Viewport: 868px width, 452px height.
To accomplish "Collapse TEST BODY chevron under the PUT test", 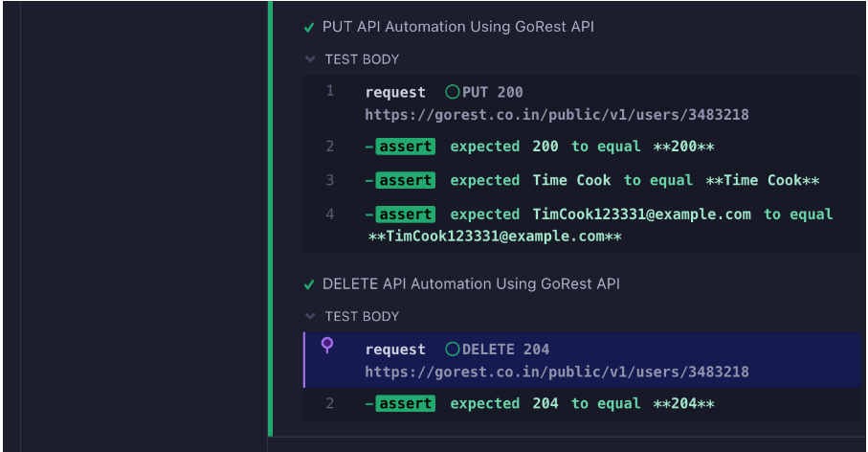I will [x=310, y=59].
